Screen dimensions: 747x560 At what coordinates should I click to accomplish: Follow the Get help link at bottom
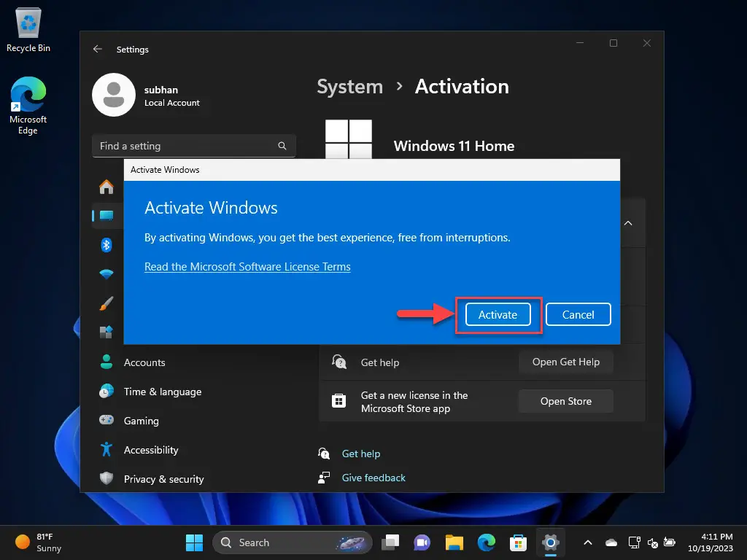point(360,454)
